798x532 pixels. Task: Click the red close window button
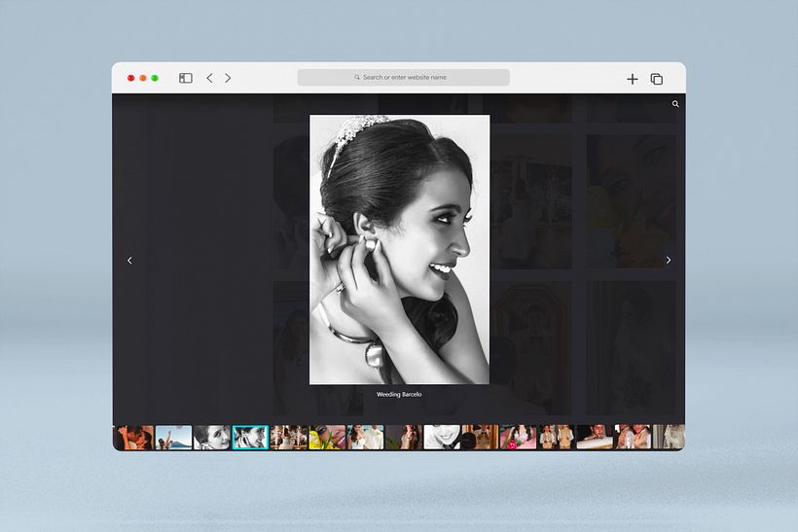click(130, 78)
